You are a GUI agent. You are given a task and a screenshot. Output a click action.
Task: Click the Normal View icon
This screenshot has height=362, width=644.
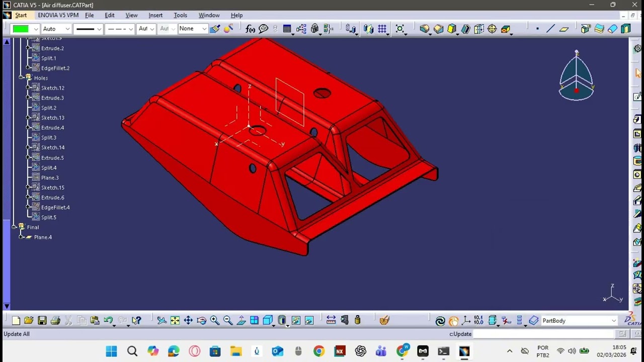[241, 320]
